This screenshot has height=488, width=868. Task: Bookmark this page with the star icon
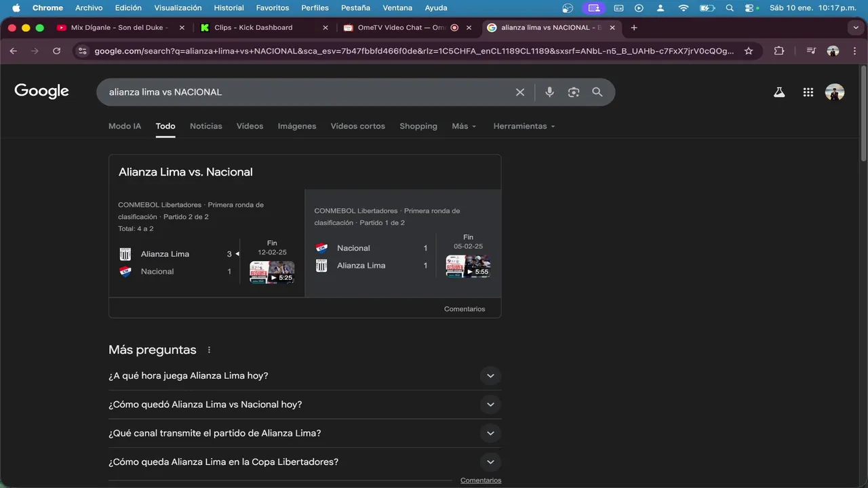749,51
